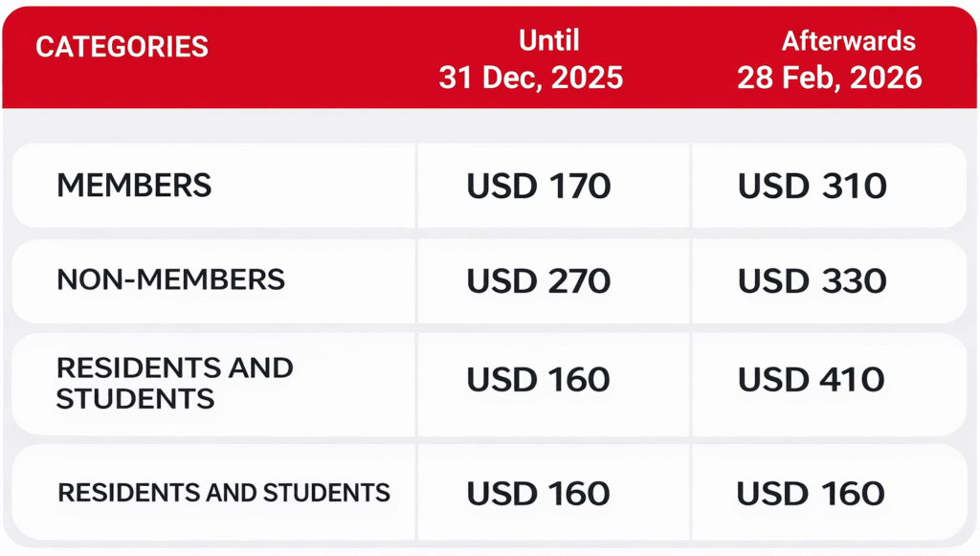Select the 28 Feb, 2026 date text

pos(829,78)
